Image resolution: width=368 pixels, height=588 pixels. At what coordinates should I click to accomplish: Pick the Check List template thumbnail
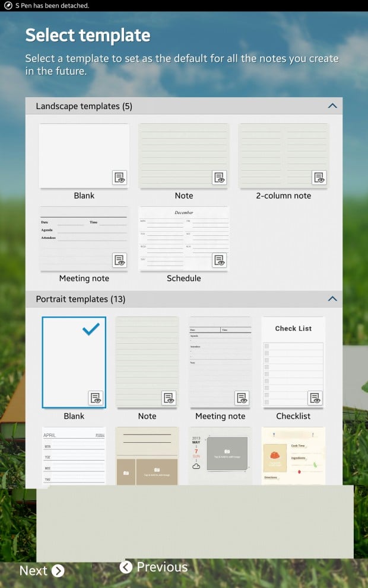[293, 362]
